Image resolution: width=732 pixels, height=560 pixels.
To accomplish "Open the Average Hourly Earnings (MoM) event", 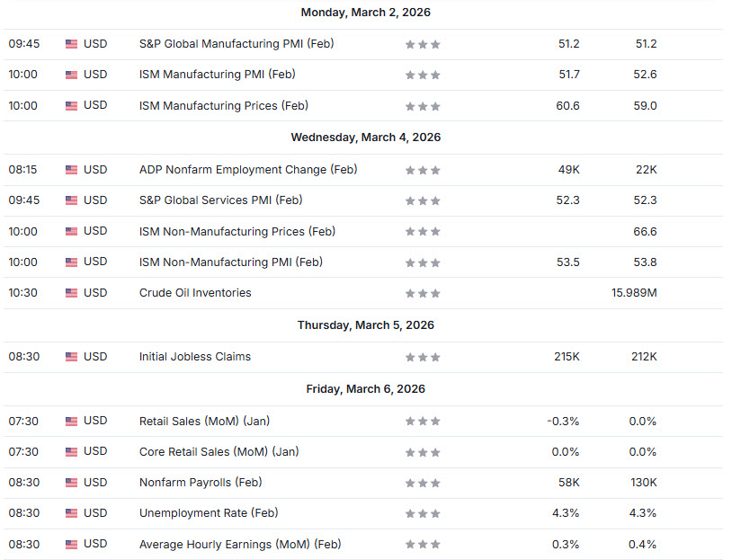I will (239, 544).
